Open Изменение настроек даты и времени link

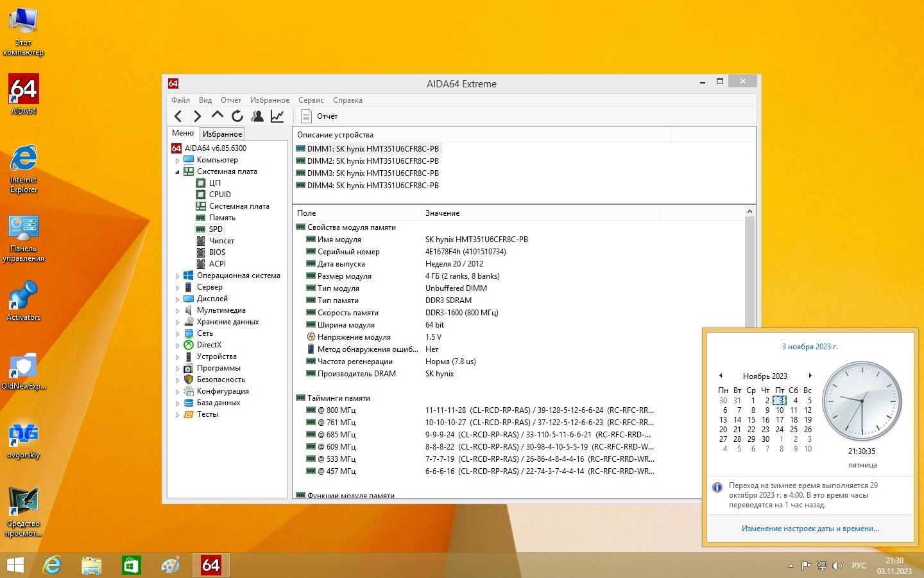(x=810, y=529)
